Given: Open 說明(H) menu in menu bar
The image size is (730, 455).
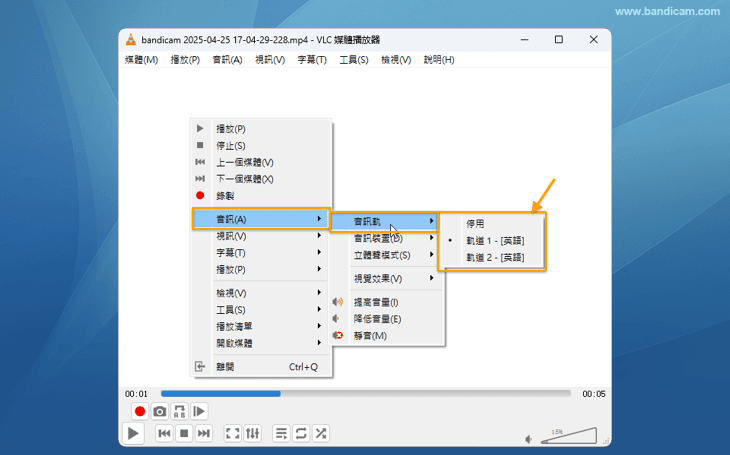Looking at the screenshot, I should (439, 60).
